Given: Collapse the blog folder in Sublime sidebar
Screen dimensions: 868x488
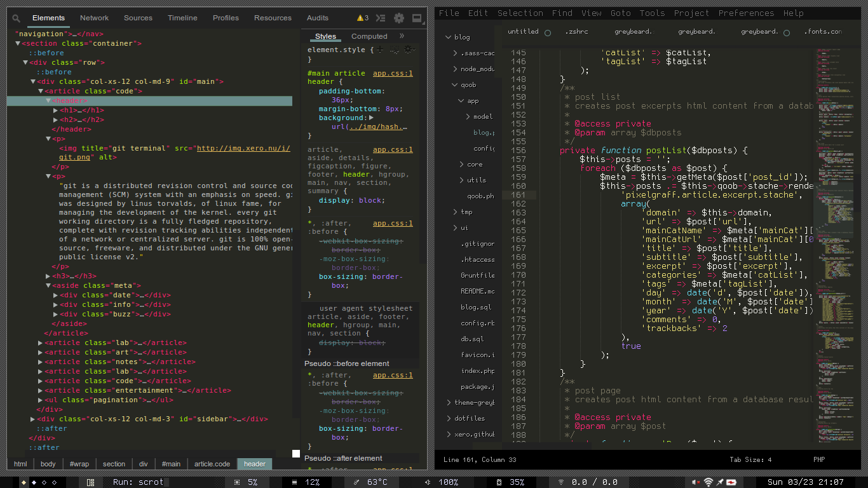Looking at the screenshot, I should click(x=448, y=37).
